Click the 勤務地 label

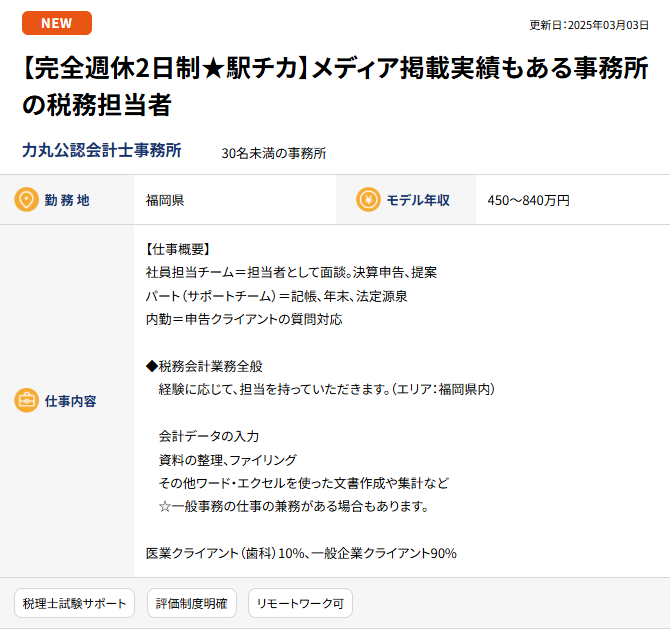pyautogui.click(x=67, y=200)
